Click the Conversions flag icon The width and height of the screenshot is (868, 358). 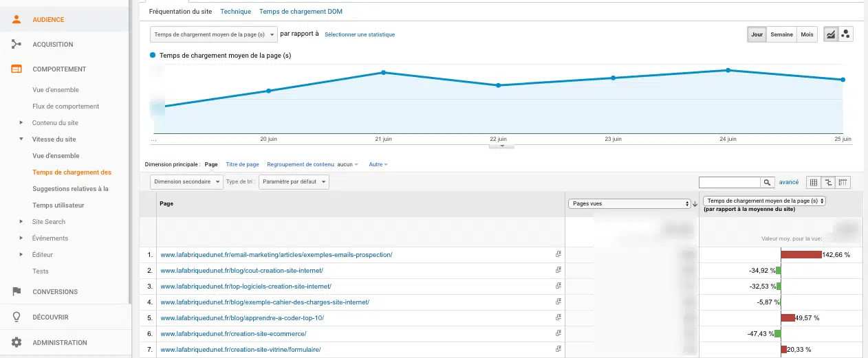tap(17, 292)
